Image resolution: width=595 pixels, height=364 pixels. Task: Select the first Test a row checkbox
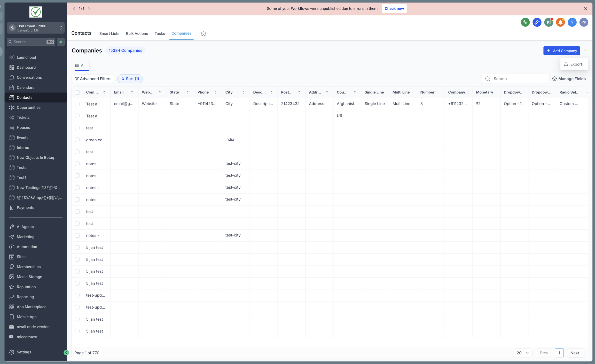(x=77, y=104)
